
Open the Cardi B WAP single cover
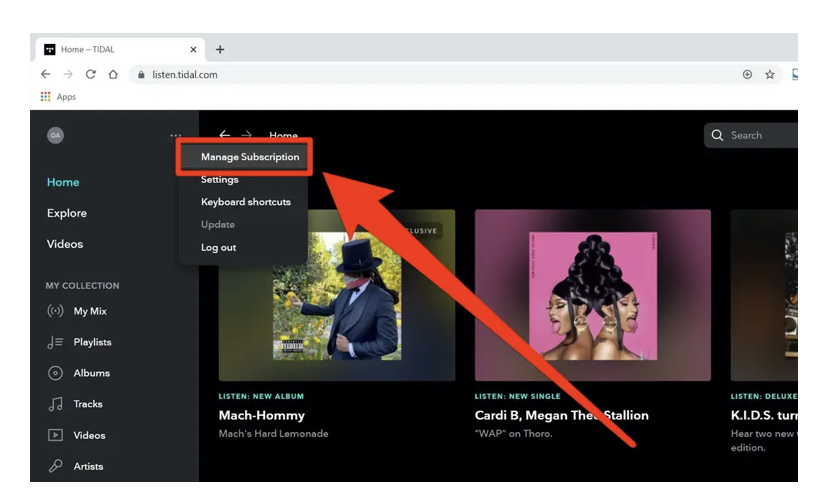[592, 295]
